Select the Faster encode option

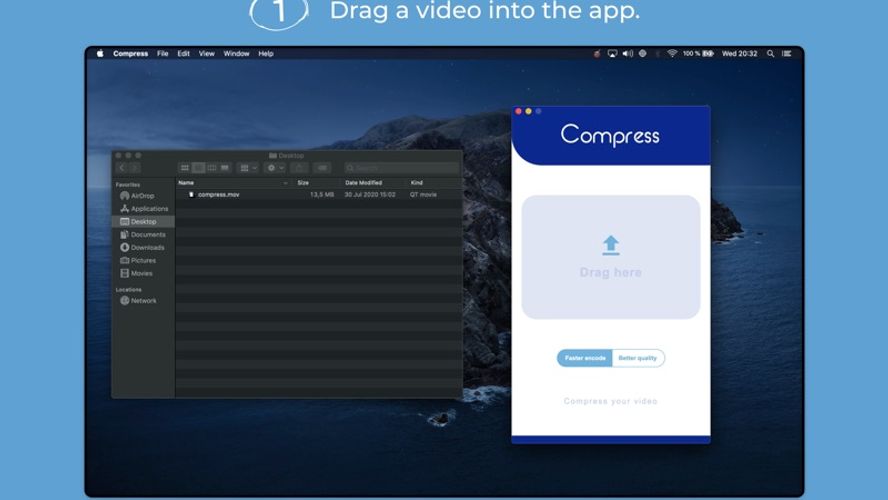pyautogui.click(x=584, y=358)
